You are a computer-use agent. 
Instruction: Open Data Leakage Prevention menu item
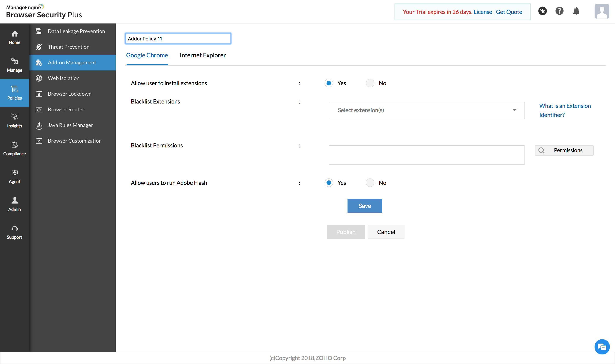[x=72, y=31]
